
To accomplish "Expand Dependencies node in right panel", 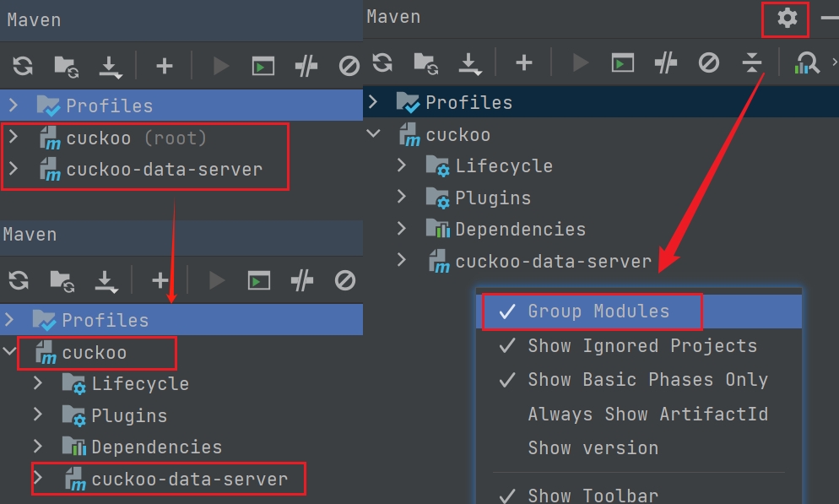I will tap(401, 229).
